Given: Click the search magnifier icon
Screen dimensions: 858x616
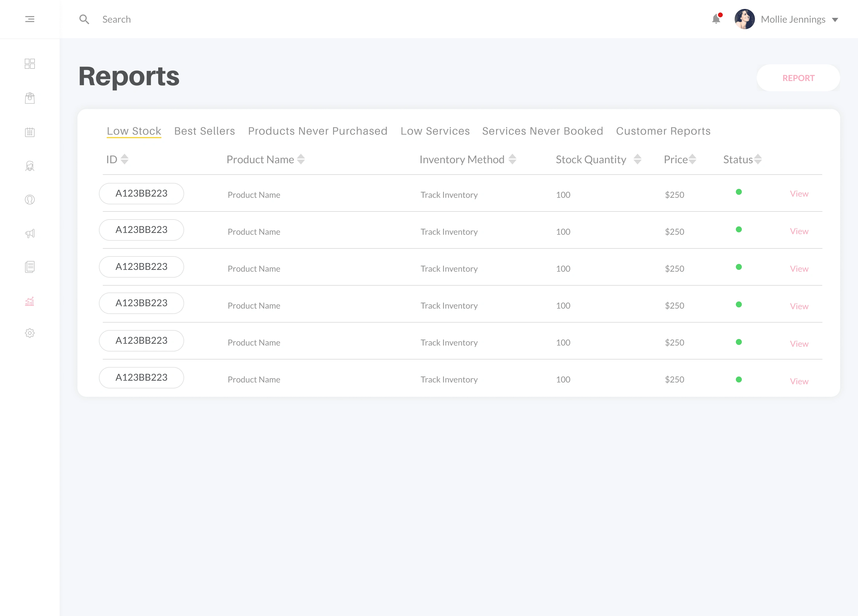Looking at the screenshot, I should (84, 19).
